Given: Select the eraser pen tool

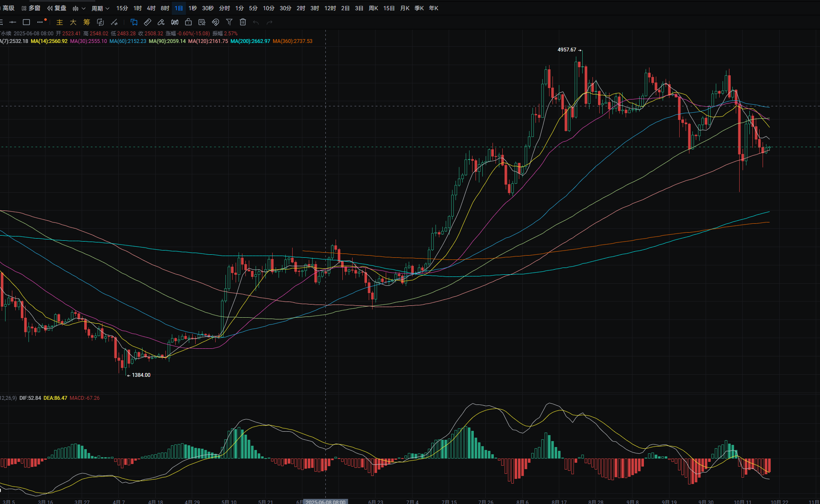Looking at the screenshot, I should [x=161, y=22].
